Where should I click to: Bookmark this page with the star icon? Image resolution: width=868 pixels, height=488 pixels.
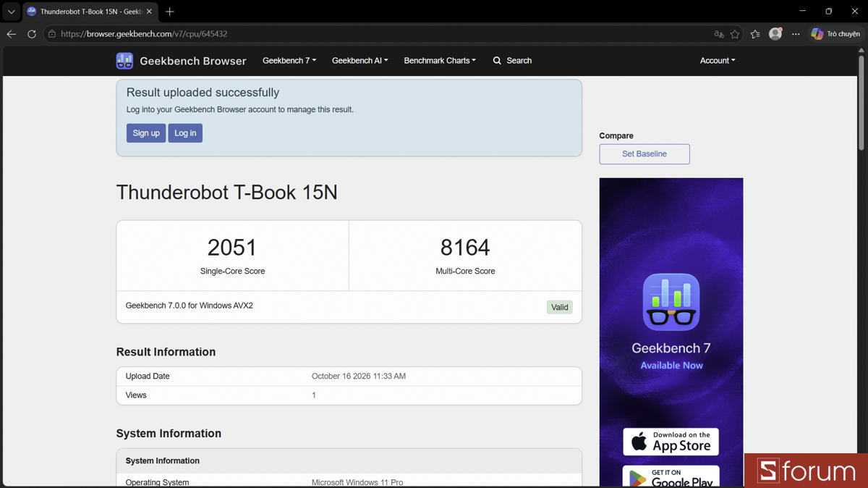pyautogui.click(x=735, y=34)
